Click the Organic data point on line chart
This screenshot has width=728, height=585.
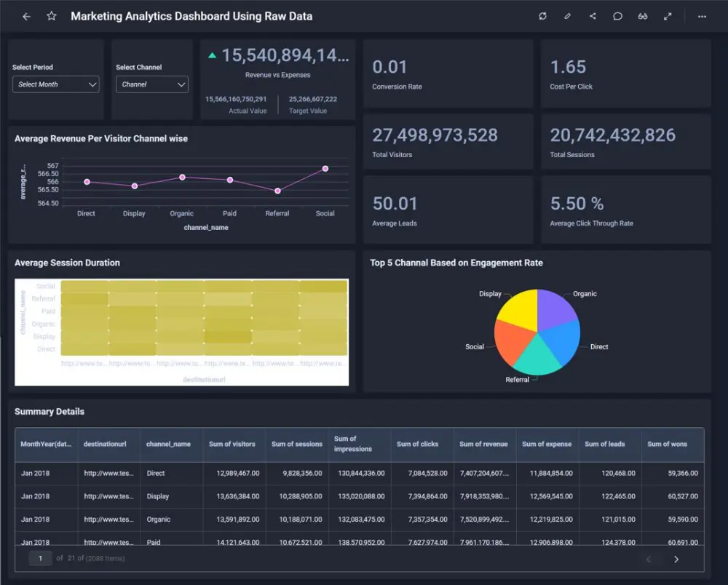(183, 178)
